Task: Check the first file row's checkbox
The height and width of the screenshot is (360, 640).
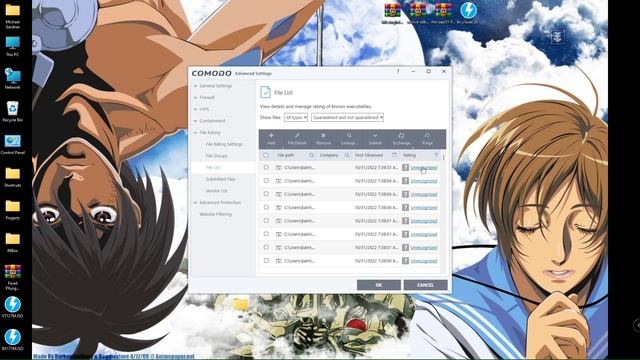Action: (x=266, y=167)
